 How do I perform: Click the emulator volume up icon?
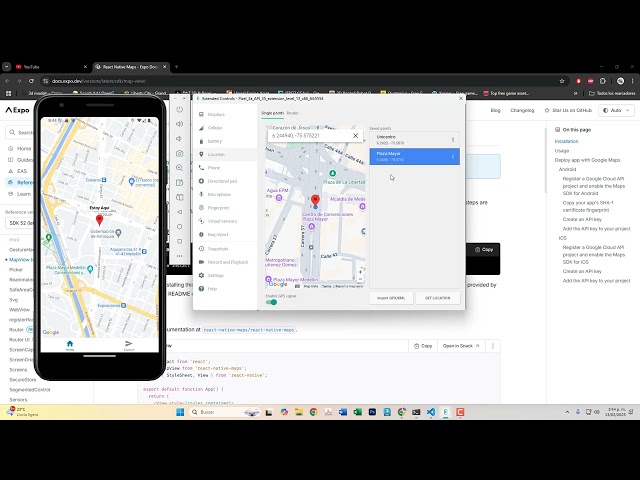[x=180, y=124]
